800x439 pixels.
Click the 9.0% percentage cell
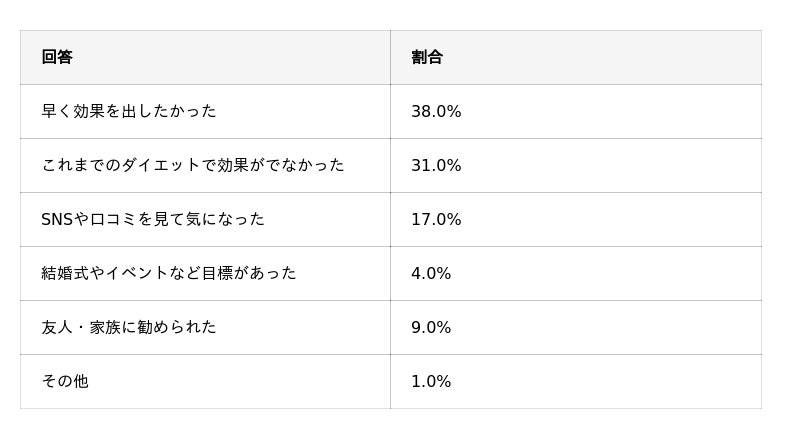coord(431,327)
